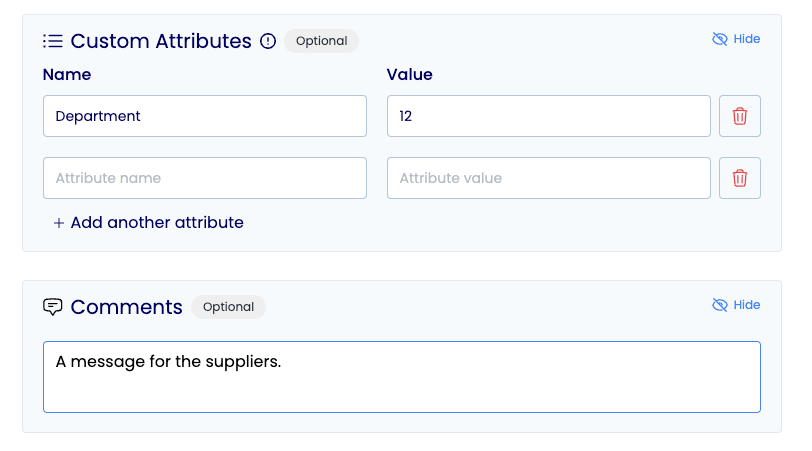Delete the Department attribute row
Image resolution: width=812 pixels, height=451 pixels.
tap(740, 116)
